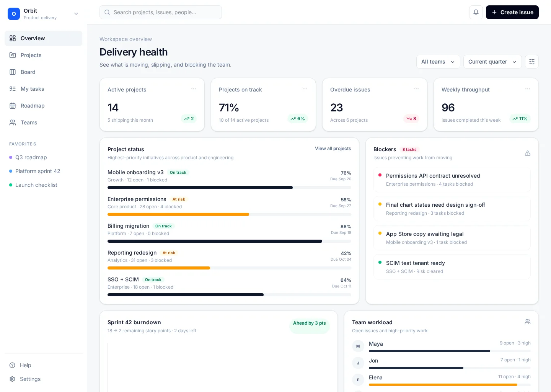Click the notifications bell icon
This screenshot has height=392, width=551.
pos(476,12)
